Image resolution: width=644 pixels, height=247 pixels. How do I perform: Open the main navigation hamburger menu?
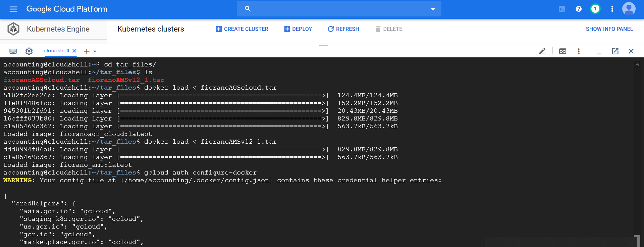click(x=13, y=9)
